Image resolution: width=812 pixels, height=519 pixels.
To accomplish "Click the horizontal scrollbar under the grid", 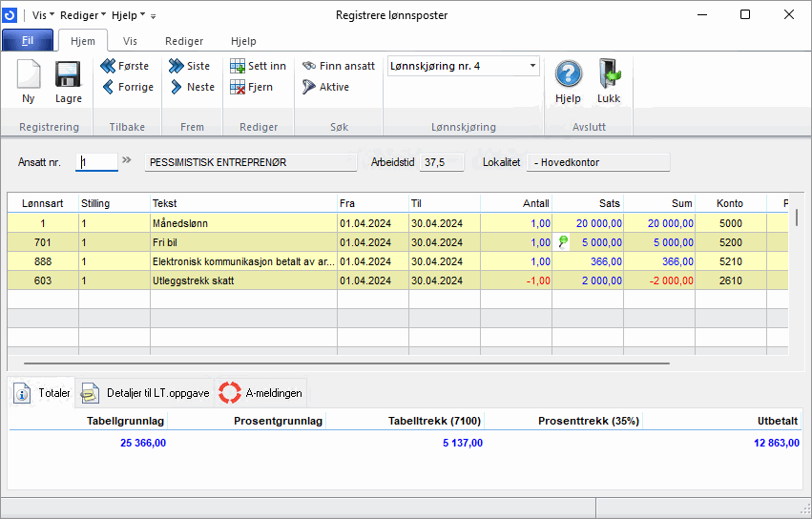I will [345, 363].
